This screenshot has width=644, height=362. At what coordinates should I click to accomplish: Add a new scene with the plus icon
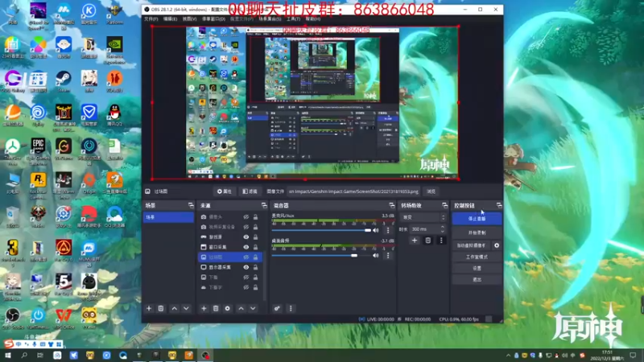149,308
